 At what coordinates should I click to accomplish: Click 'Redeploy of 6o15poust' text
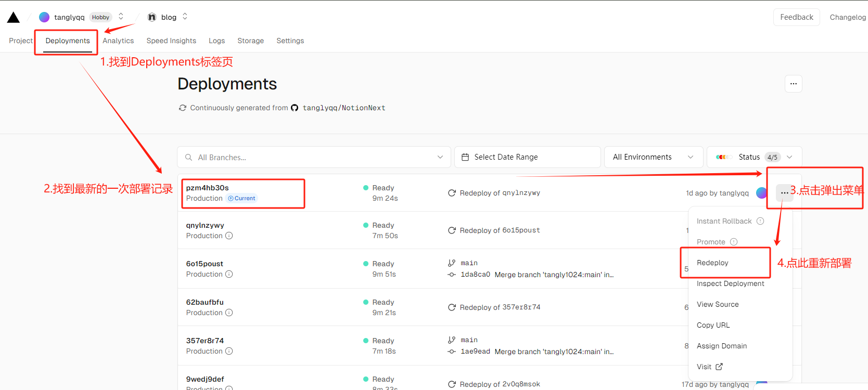[x=500, y=230]
